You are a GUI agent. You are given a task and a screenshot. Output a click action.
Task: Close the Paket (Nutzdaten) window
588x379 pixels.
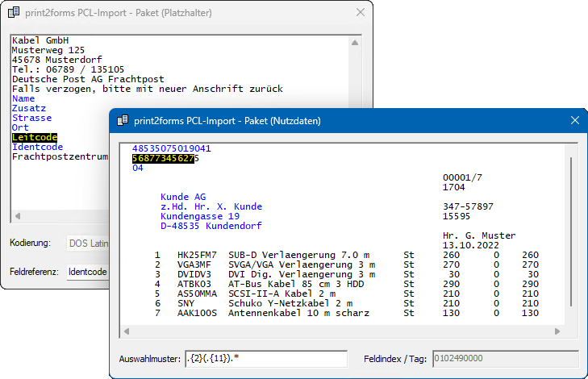coord(574,121)
